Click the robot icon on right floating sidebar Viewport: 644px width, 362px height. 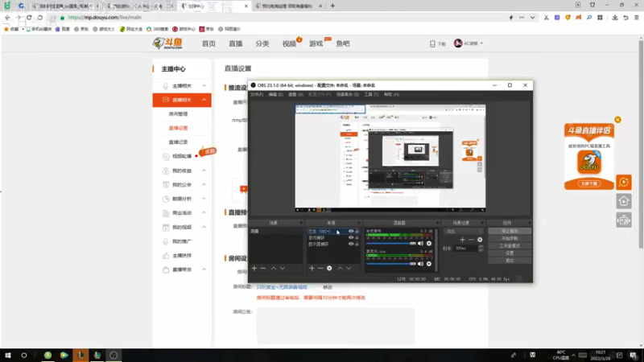click(623, 220)
